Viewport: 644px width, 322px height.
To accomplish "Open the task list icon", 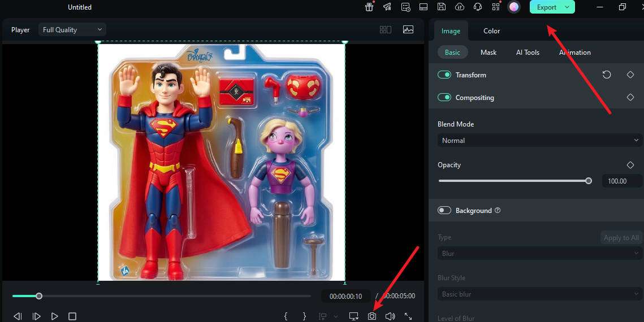I will [x=405, y=7].
